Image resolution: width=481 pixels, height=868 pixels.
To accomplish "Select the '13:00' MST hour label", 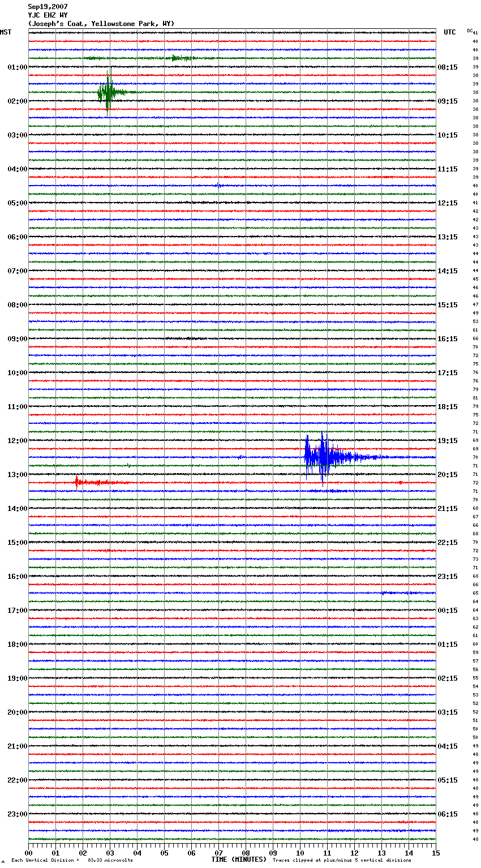I will pos(17,475).
